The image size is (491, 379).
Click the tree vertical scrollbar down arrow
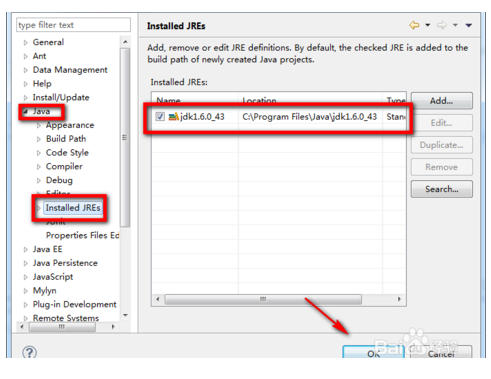(x=125, y=315)
